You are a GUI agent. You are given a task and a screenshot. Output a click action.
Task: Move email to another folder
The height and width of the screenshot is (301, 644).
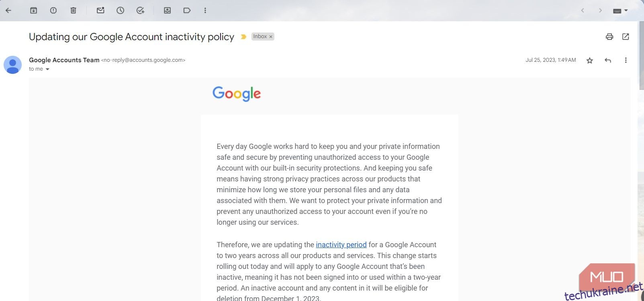pyautogui.click(x=168, y=10)
